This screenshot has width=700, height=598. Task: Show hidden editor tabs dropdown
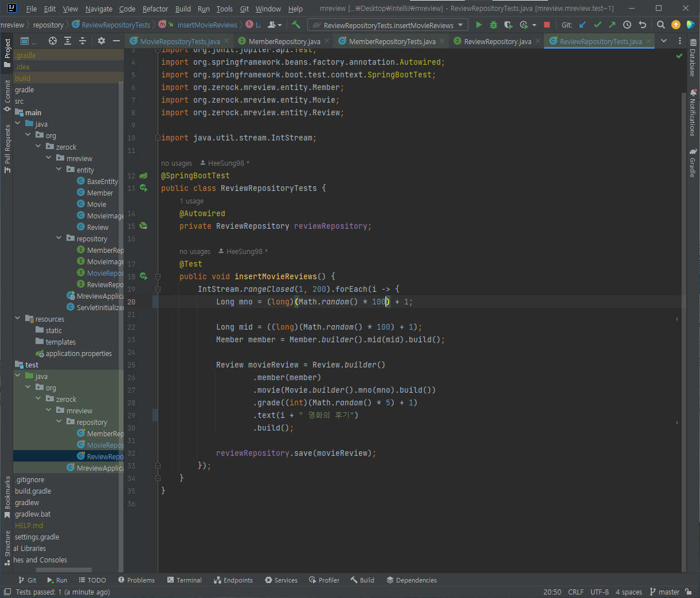coord(664,41)
